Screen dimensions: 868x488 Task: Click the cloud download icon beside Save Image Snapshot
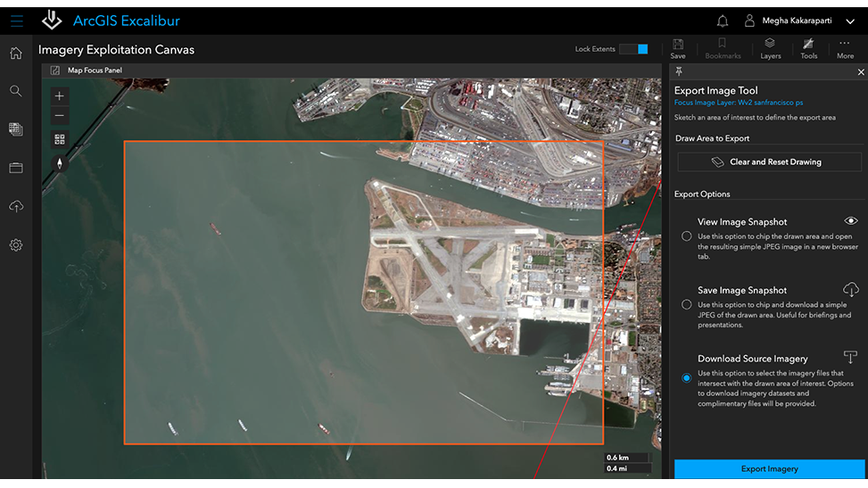(850, 289)
